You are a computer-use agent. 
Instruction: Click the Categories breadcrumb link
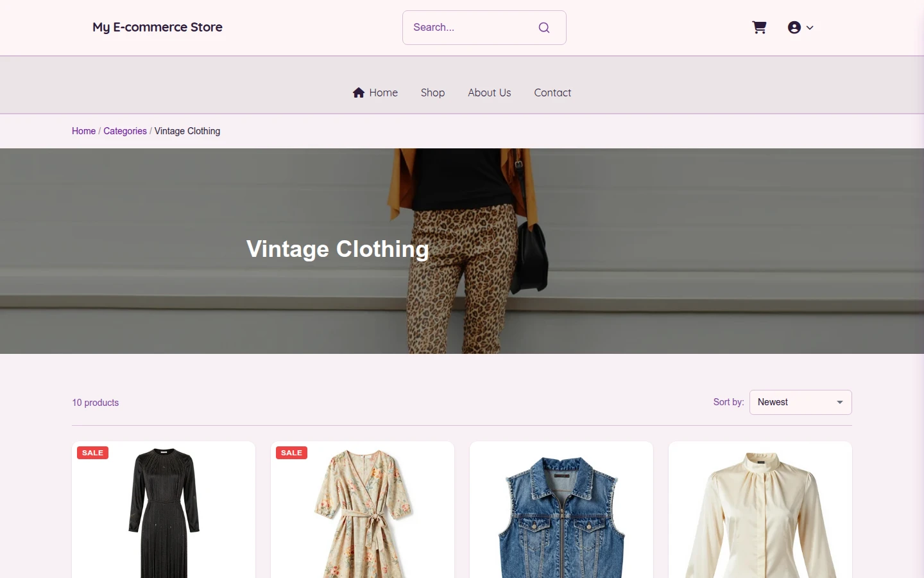125,131
